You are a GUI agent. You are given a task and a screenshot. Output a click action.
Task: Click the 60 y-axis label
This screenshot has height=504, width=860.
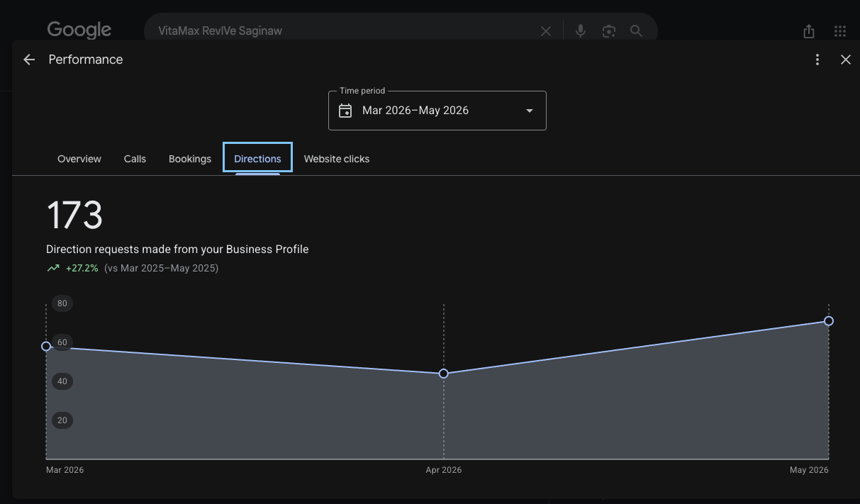62,342
